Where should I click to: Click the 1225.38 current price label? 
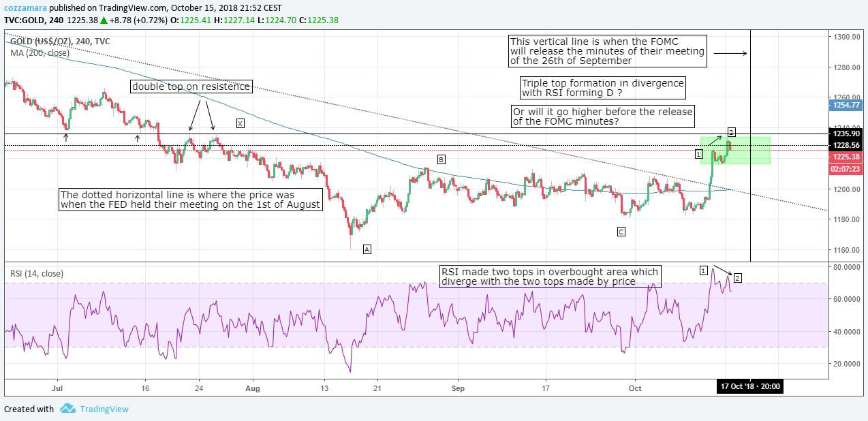(846, 157)
